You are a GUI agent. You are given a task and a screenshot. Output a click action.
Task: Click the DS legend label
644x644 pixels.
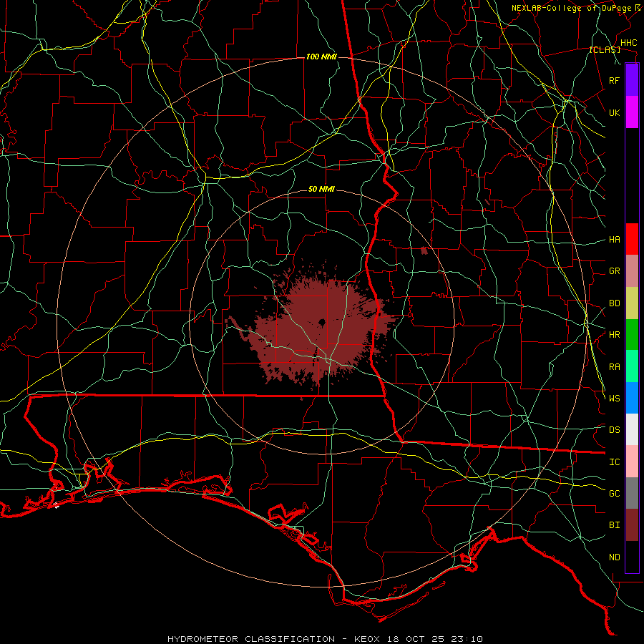[x=615, y=430]
